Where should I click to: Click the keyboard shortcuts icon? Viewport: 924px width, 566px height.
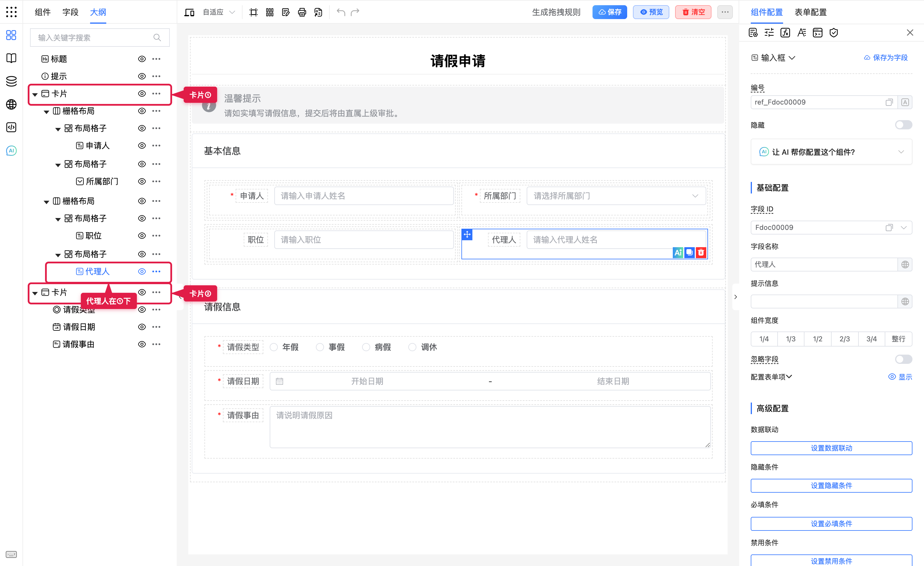(11, 554)
